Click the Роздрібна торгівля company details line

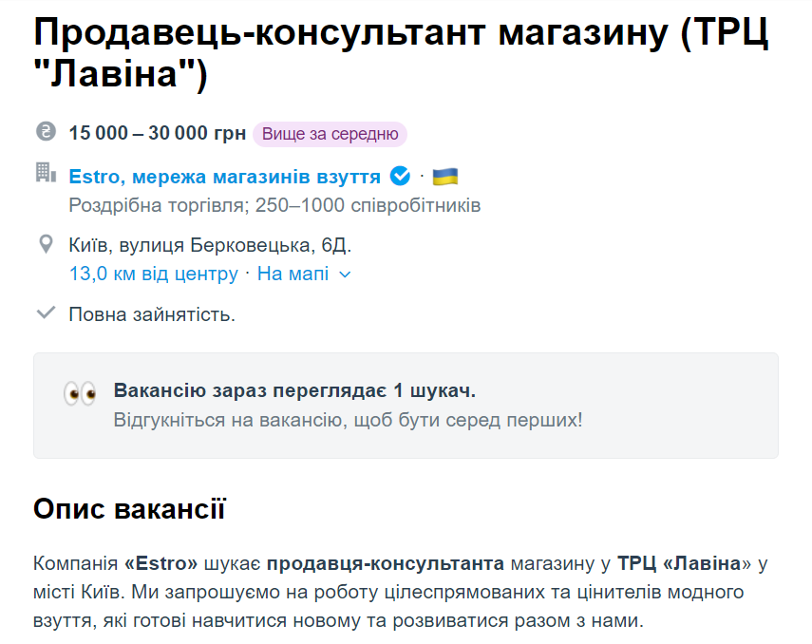[x=274, y=205]
